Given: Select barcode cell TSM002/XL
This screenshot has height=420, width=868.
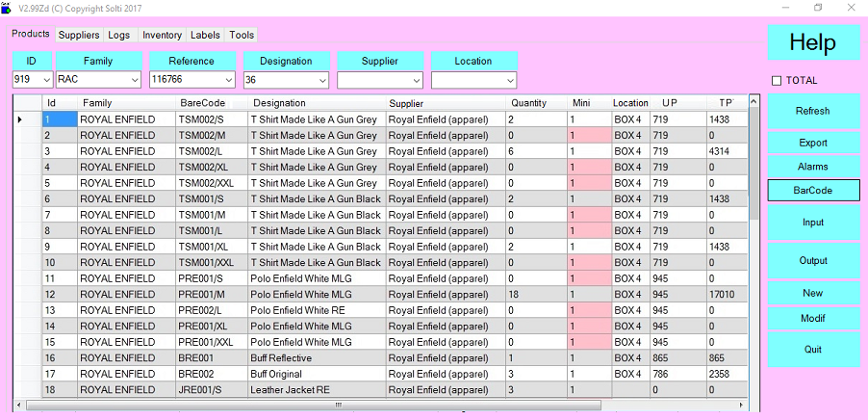Looking at the screenshot, I should point(211,168).
